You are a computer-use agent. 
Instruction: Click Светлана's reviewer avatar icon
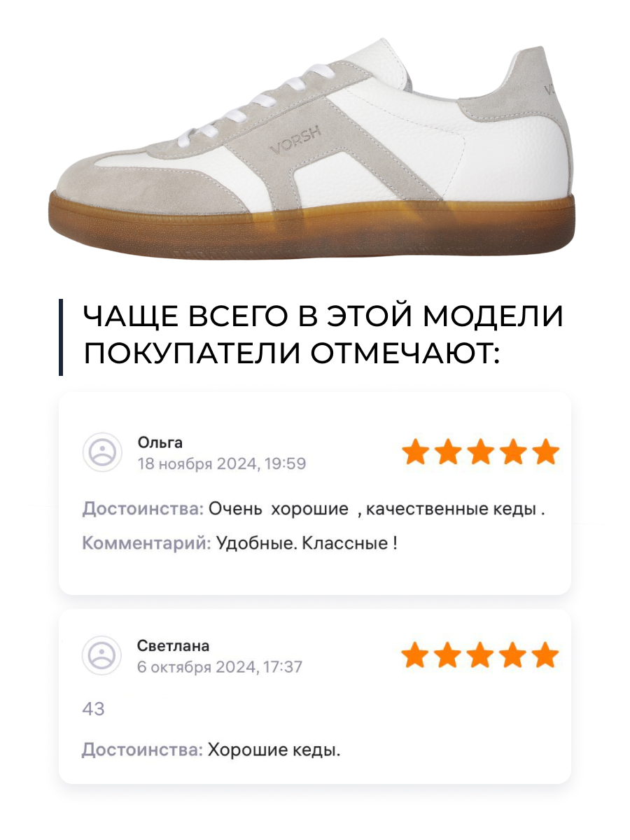[x=103, y=655]
